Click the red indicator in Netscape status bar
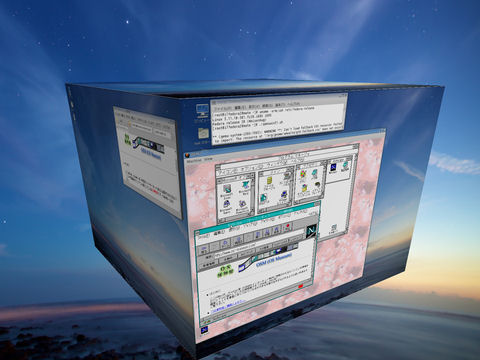 click(x=301, y=286)
